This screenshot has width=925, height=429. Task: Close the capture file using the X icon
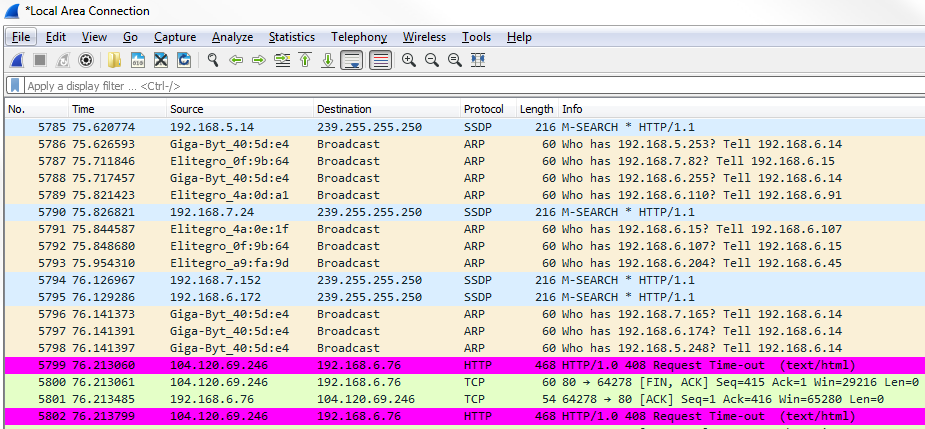click(160, 60)
